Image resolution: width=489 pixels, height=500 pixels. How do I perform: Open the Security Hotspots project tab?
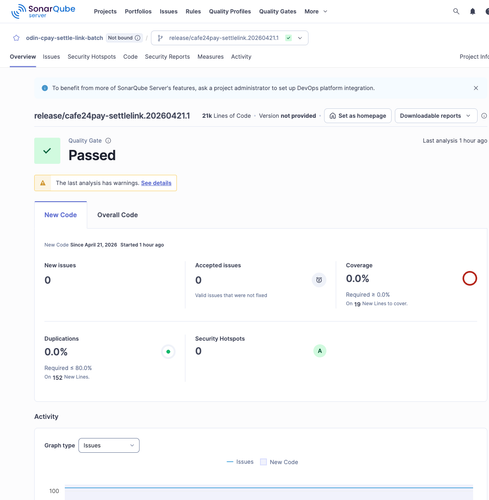tap(92, 57)
